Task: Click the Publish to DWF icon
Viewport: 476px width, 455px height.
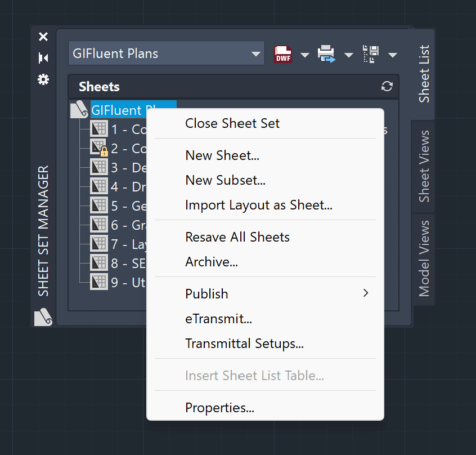Action: (282, 53)
